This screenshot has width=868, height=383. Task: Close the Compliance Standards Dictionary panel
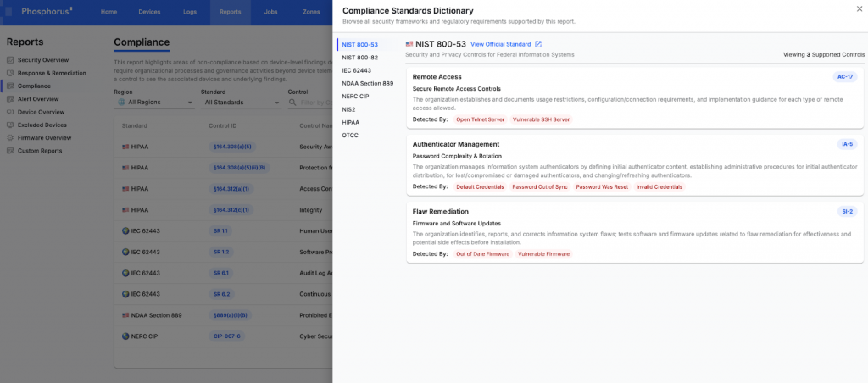click(860, 8)
